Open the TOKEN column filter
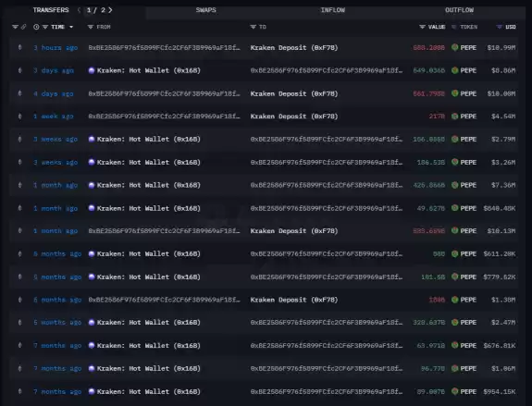532x406 pixels. (x=454, y=27)
